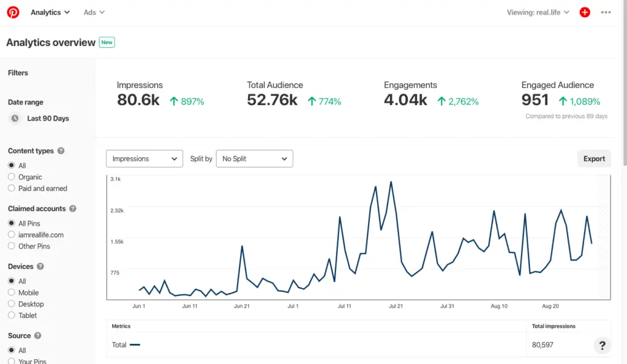This screenshot has width=627, height=364.
Task: Click the Total impressions column header
Action: [554, 326]
